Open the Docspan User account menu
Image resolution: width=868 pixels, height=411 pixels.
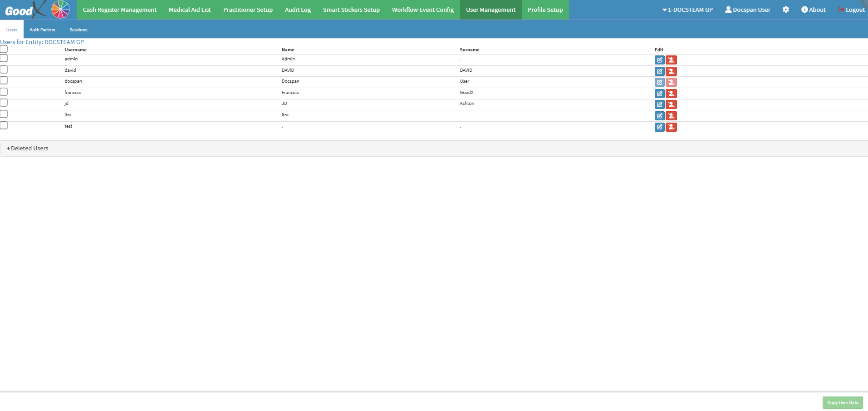[x=747, y=10]
